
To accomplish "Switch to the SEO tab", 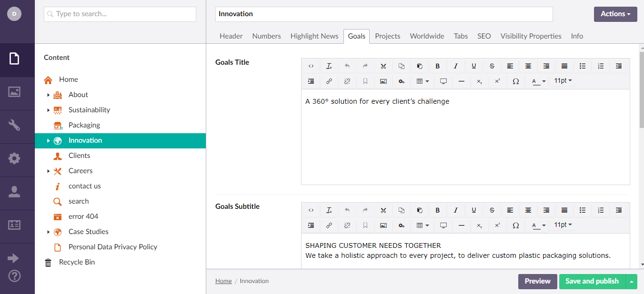I will point(484,36).
